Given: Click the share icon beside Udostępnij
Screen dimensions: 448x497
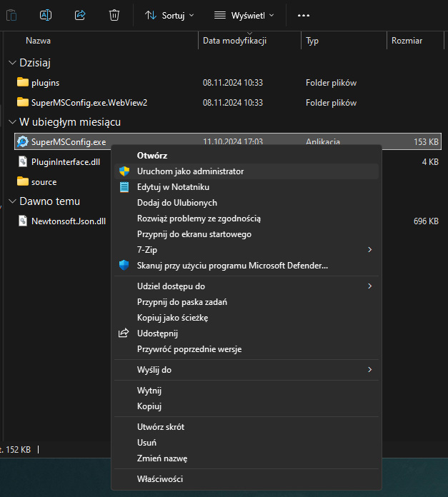Looking at the screenshot, I should (124, 333).
